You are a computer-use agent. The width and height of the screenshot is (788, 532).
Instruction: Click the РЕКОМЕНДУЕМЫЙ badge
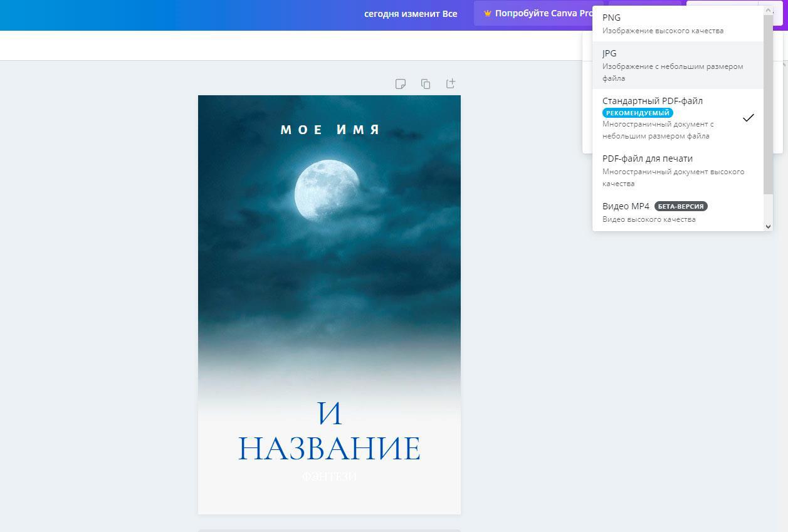click(x=637, y=113)
